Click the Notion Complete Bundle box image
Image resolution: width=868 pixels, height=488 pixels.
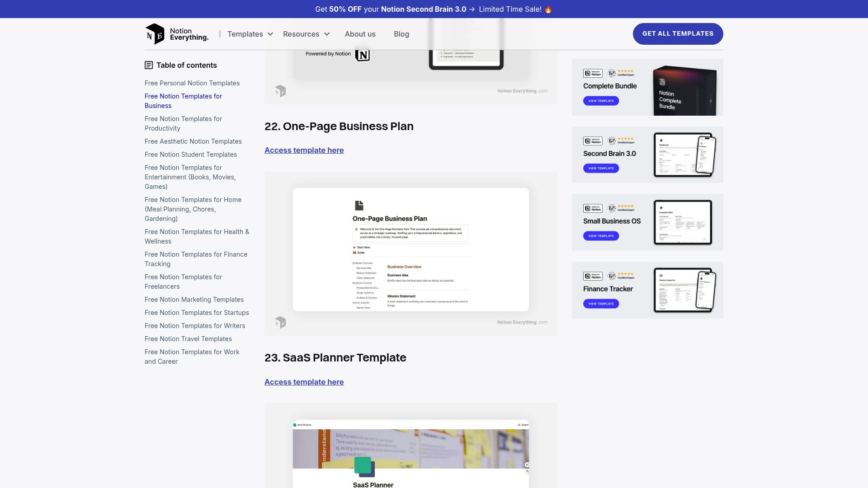[685, 90]
